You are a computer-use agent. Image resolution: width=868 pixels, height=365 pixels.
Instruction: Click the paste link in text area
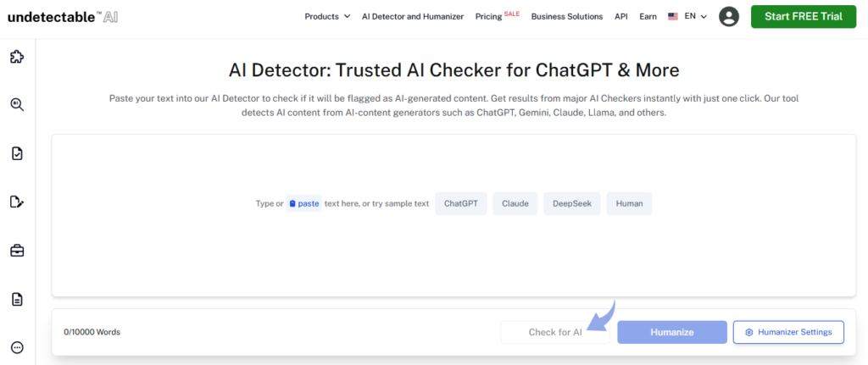click(303, 203)
